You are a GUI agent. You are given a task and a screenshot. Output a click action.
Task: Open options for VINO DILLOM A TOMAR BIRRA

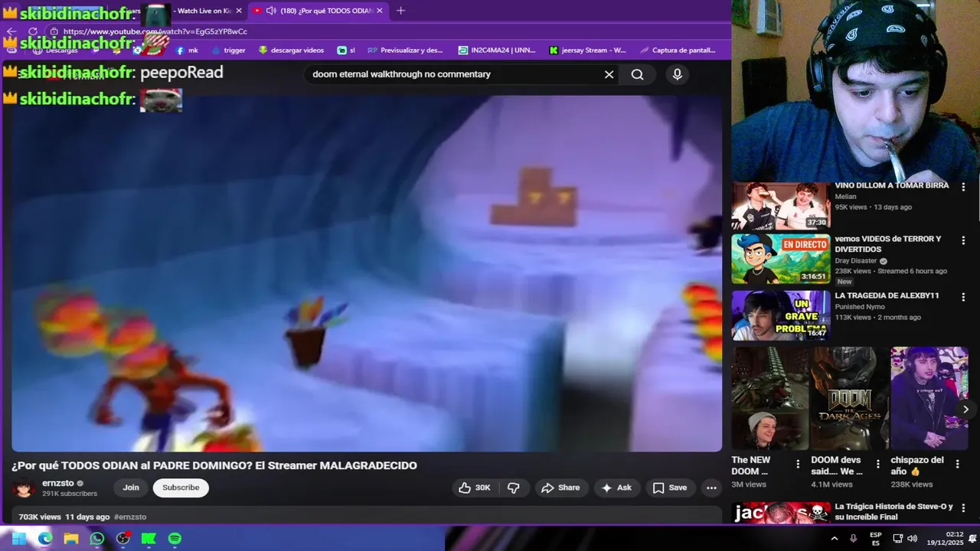[963, 187]
